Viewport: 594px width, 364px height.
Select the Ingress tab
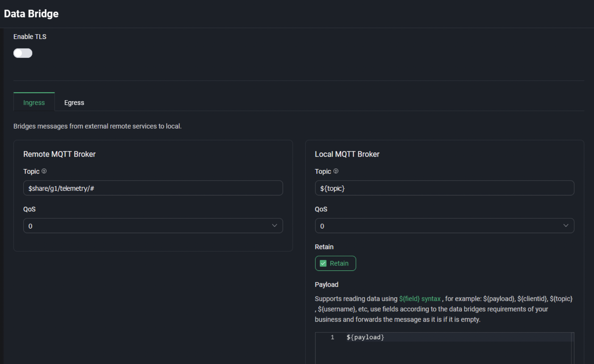34,102
